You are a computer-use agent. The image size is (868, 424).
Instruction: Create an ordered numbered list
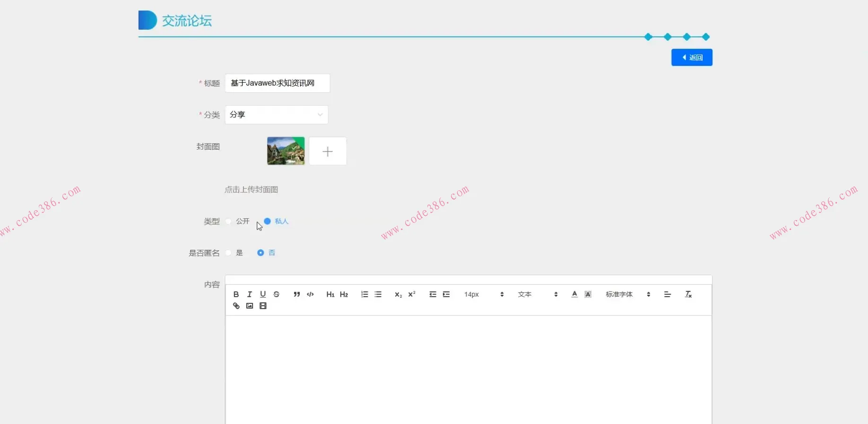click(365, 294)
